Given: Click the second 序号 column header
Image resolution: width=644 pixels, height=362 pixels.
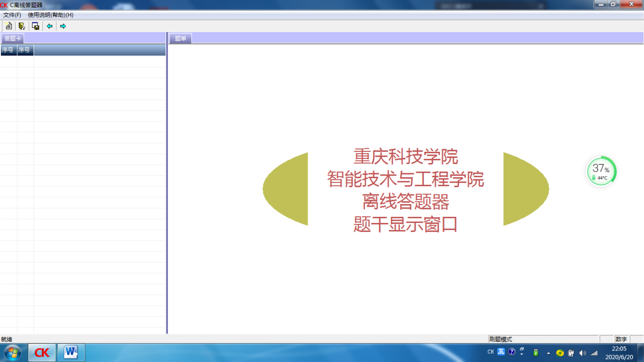Looking at the screenshot, I should (x=25, y=50).
